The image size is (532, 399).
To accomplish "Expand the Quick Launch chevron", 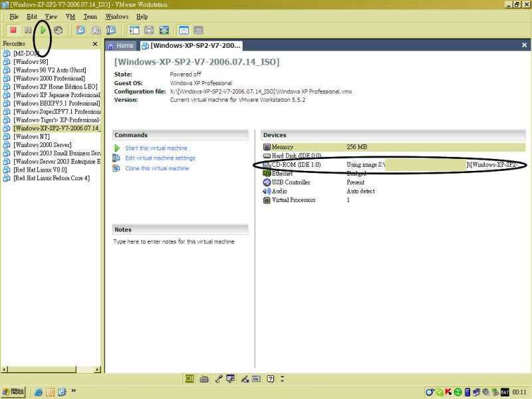I will [x=74, y=391].
